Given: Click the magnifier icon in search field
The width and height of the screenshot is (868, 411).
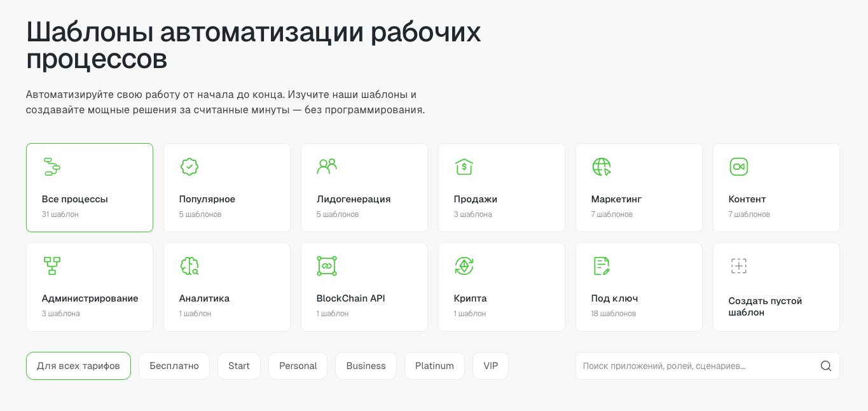Looking at the screenshot, I should click(x=826, y=366).
